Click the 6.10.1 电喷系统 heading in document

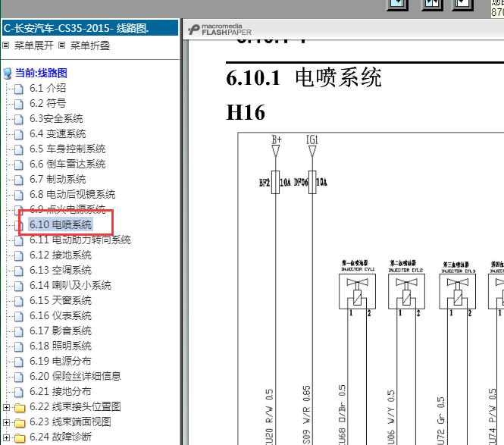click(x=304, y=77)
